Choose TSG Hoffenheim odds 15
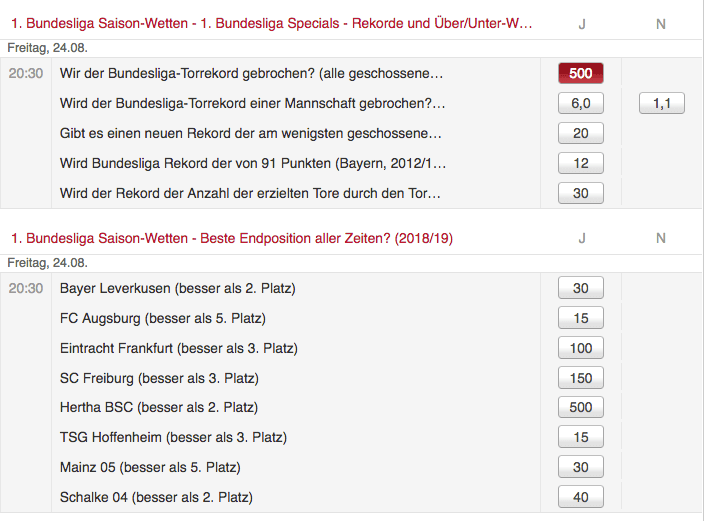The height and width of the screenshot is (521, 704). (x=581, y=437)
